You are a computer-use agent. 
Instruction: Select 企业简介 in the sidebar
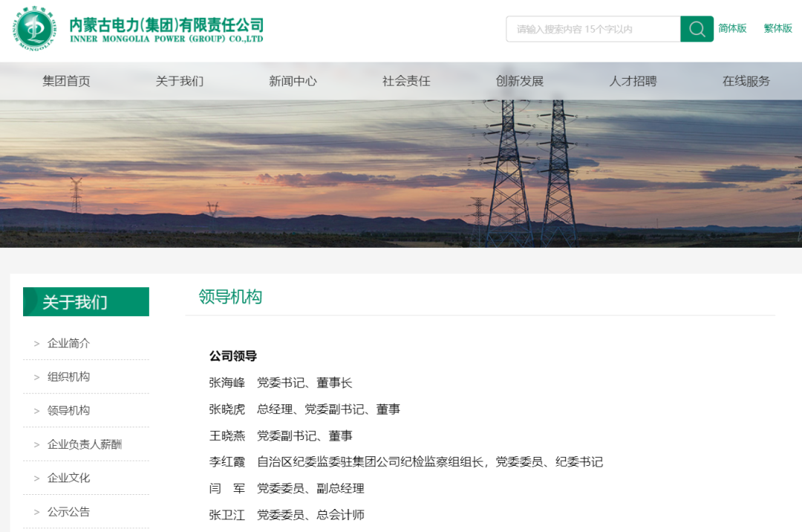pos(68,344)
